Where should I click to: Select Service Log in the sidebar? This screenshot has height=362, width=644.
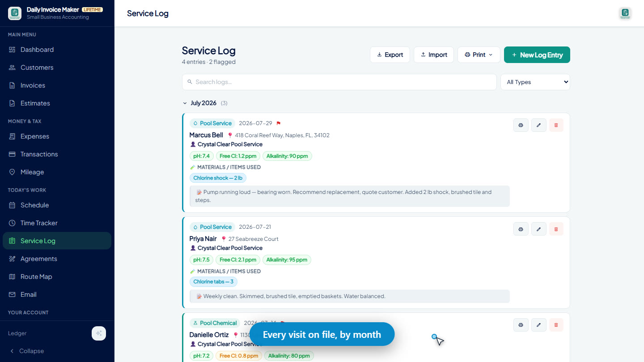(57, 241)
